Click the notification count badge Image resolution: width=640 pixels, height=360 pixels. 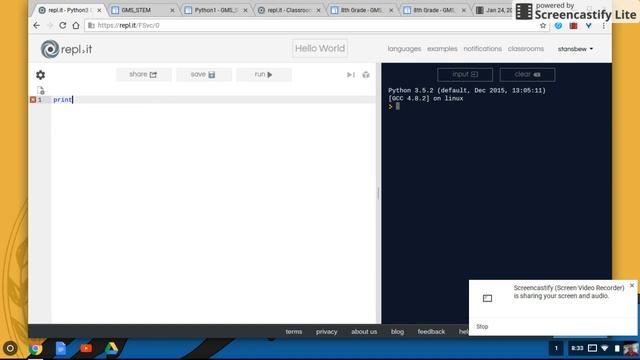556,348
